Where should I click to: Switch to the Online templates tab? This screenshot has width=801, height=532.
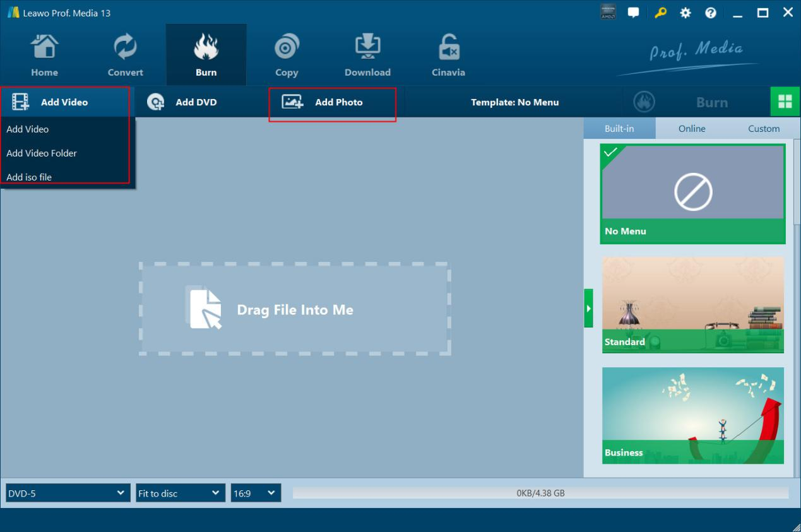click(x=692, y=129)
